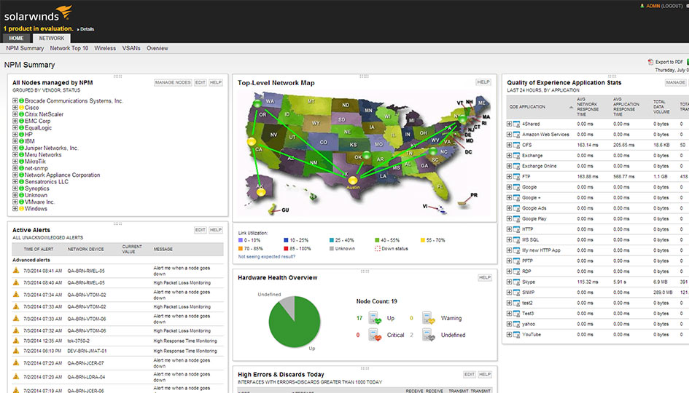This screenshot has height=393, width=689.
Task: Click the warning icon for 08:41 AM alert
Action: 16,271
